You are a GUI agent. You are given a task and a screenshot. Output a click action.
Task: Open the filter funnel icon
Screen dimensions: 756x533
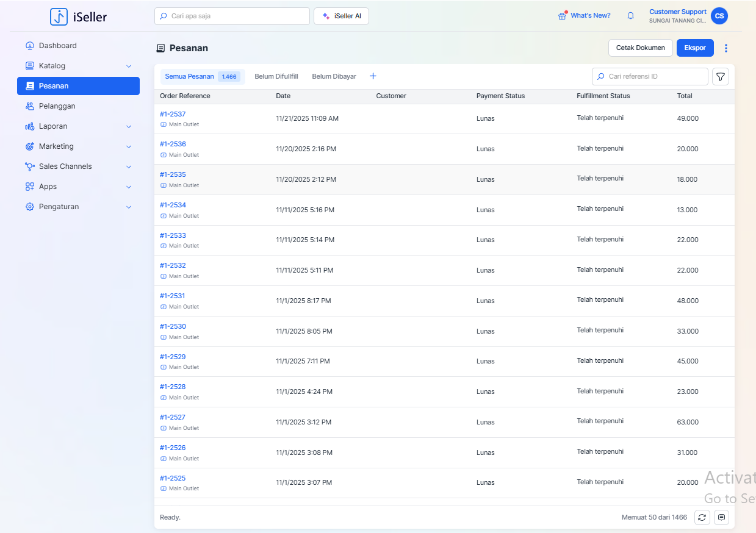[721, 77]
